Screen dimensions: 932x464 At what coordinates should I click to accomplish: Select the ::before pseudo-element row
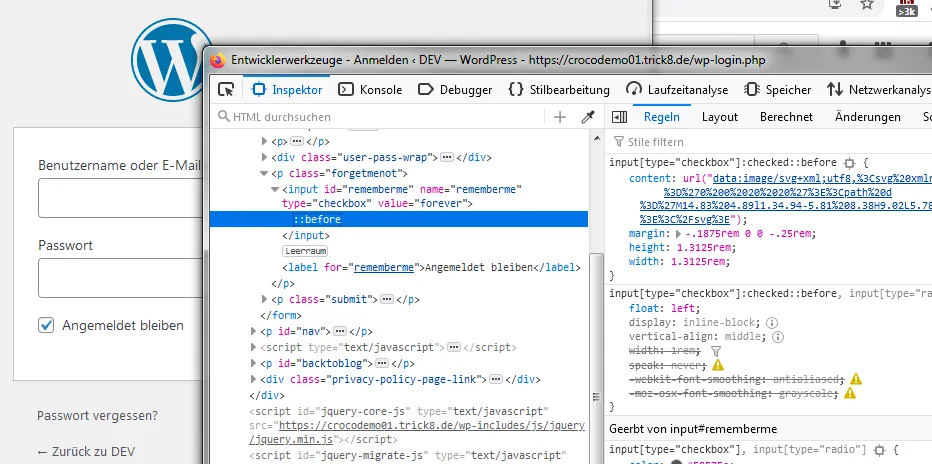tap(399, 219)
